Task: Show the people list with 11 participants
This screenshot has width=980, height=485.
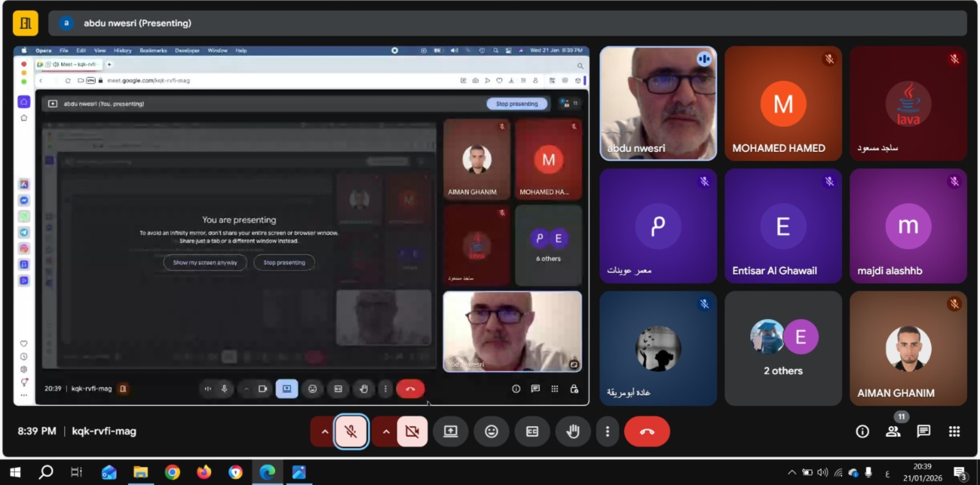Action: [x=893, y=432]
